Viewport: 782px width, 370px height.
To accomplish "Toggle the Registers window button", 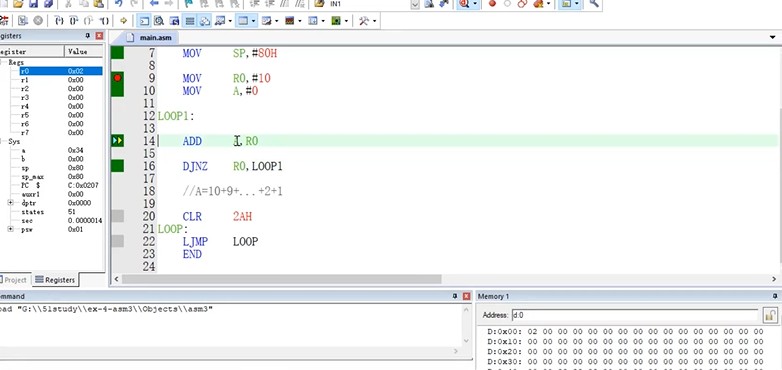I will coord(190,20).
